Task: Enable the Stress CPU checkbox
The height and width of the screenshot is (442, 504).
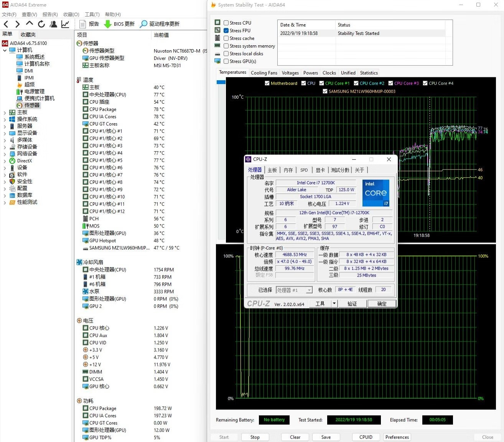Action: coord(226,23)
